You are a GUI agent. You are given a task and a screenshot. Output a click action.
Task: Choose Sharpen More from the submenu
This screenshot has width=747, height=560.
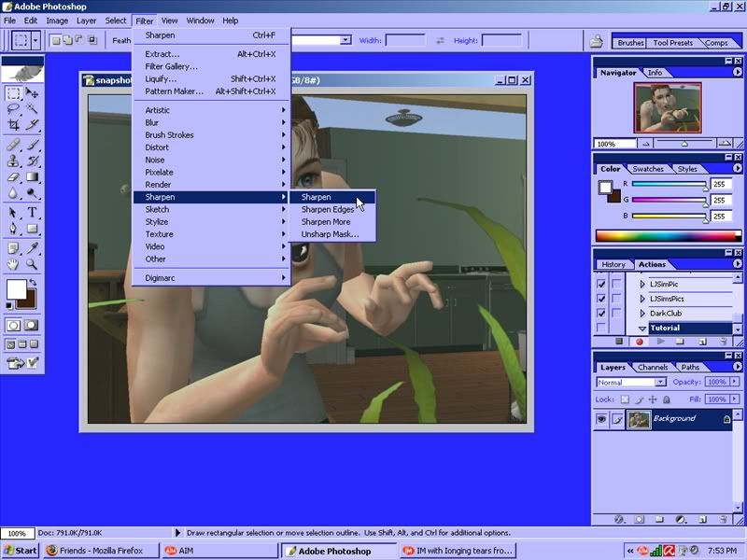pyautogui.click(x=326, y=222)
